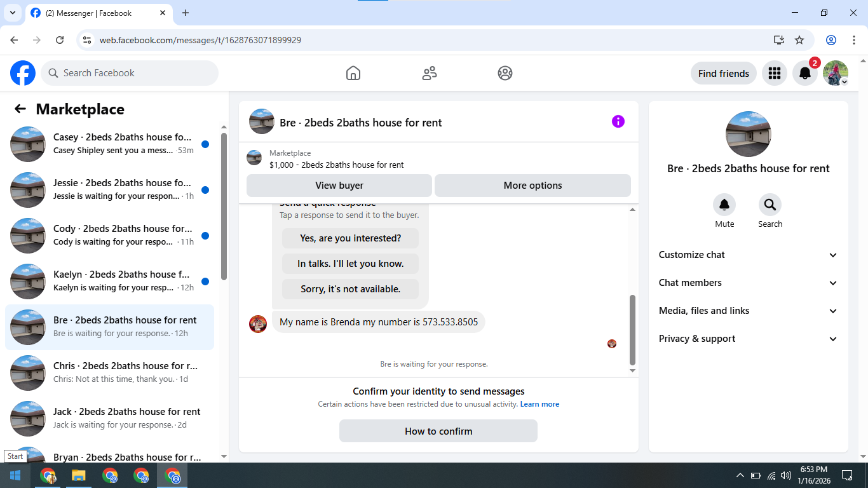The height and width of the screenshot is (488, 868).
Task: Open the Windows Start button
Action: (15, 475)
